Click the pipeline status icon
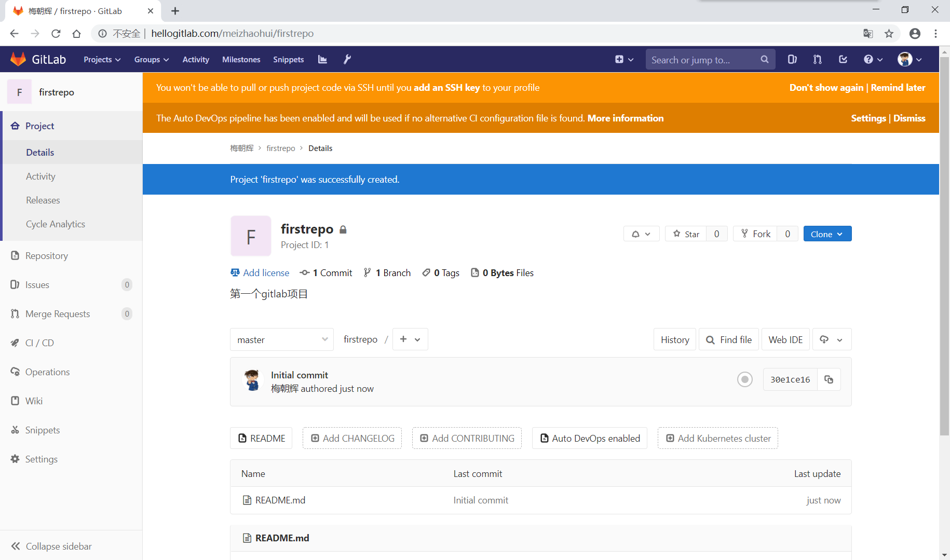 click(745, 379)
